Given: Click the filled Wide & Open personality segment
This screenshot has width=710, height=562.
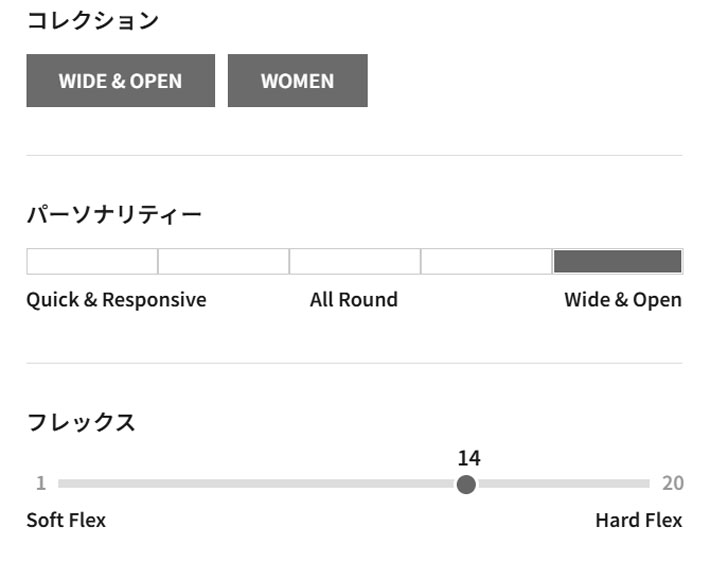Looking at the screenshot, I should coord(618,261).
